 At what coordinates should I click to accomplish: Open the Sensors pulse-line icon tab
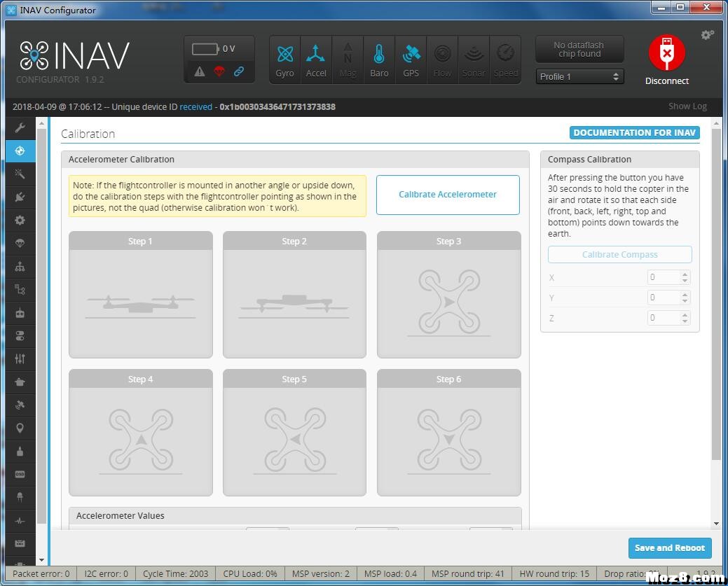(x=20, y=521)
